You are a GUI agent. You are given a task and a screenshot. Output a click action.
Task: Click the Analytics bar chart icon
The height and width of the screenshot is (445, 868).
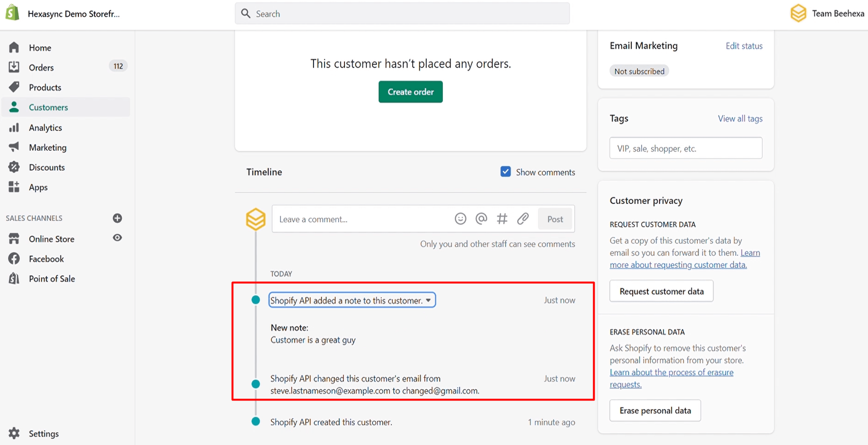(x=14, y=127)
